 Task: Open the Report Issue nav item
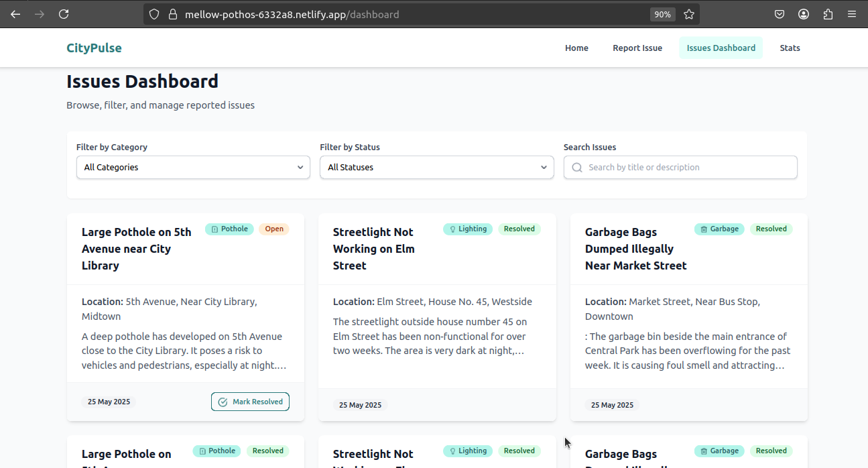click(x=637, y=48)
